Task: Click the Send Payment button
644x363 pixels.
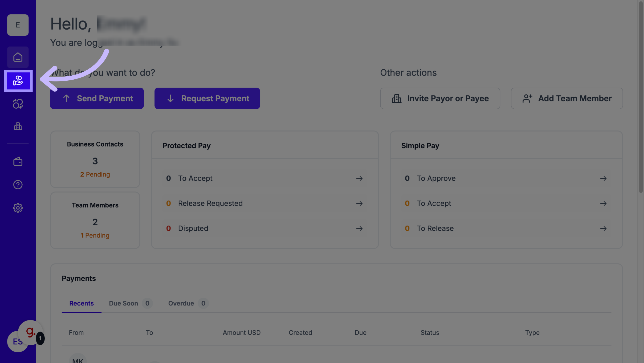Action: click(97, 98)
